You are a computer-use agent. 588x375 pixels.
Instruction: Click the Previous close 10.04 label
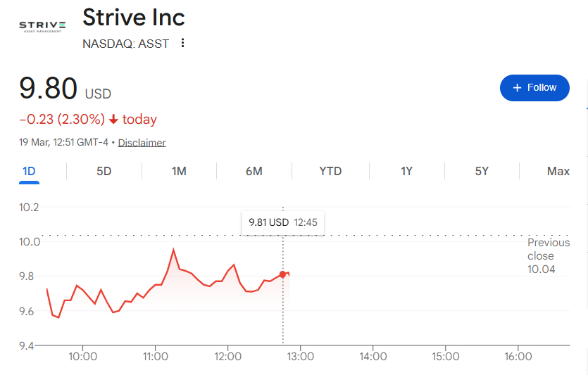pos(548,255)
